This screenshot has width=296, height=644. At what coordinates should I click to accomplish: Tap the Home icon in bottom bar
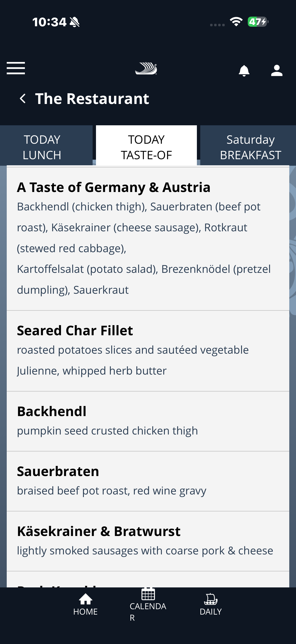85,599
